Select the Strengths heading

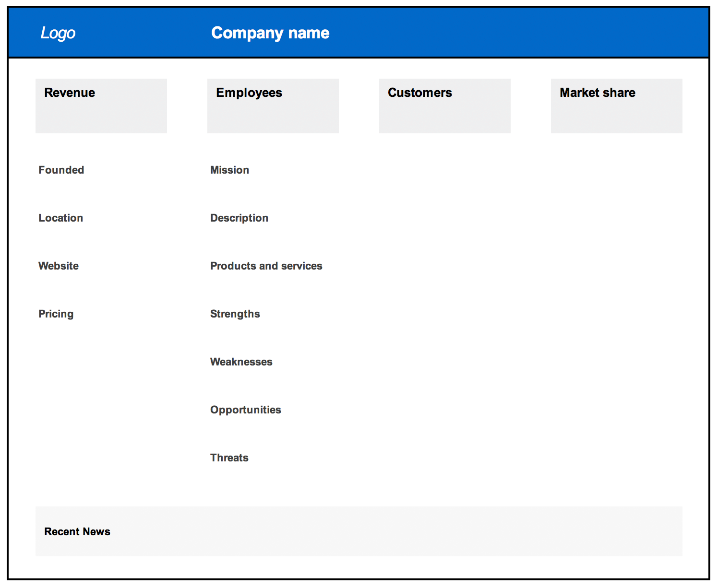tap(235, 314)
